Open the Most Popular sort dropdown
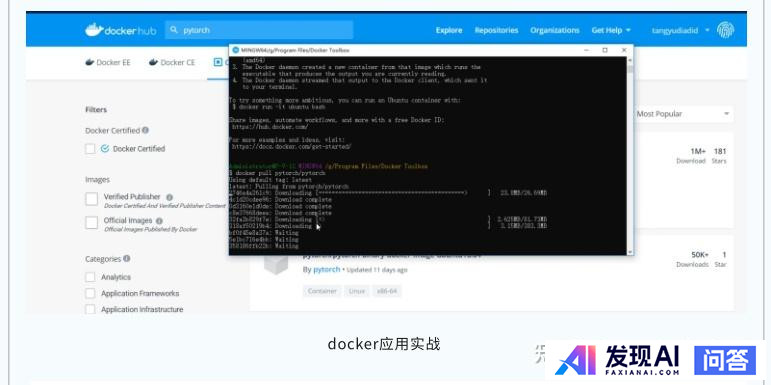Image resolution: width=771 pixels, height=385 pixels. (x=682, y=114)
